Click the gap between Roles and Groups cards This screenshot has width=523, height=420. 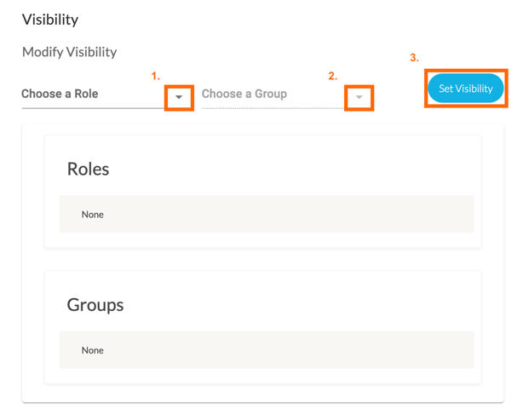point(262,260)
